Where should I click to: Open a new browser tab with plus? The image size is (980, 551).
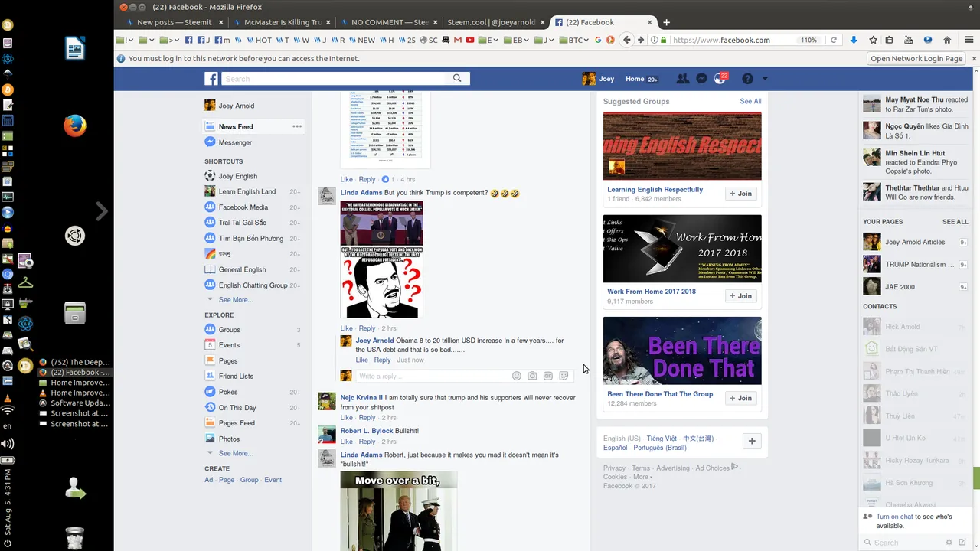666,22
